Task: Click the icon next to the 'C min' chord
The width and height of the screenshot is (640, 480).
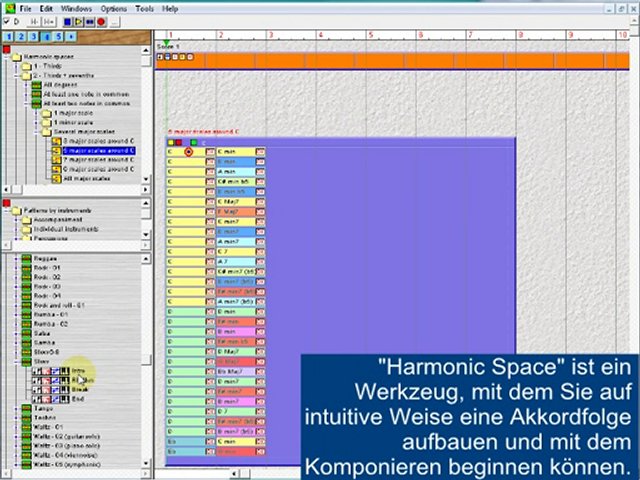Action: pos(260,152)
